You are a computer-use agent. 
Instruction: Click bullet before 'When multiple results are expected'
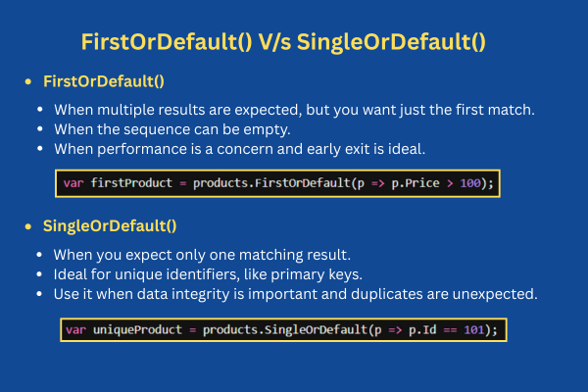[x=40, y=110]
